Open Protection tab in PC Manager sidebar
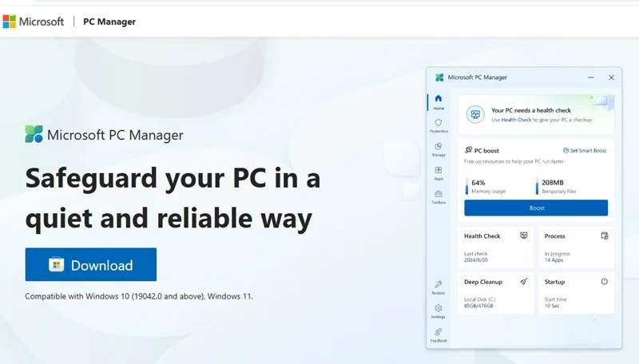Image resolution: width=639 pixels, height=364 pixels. (439, 126)
